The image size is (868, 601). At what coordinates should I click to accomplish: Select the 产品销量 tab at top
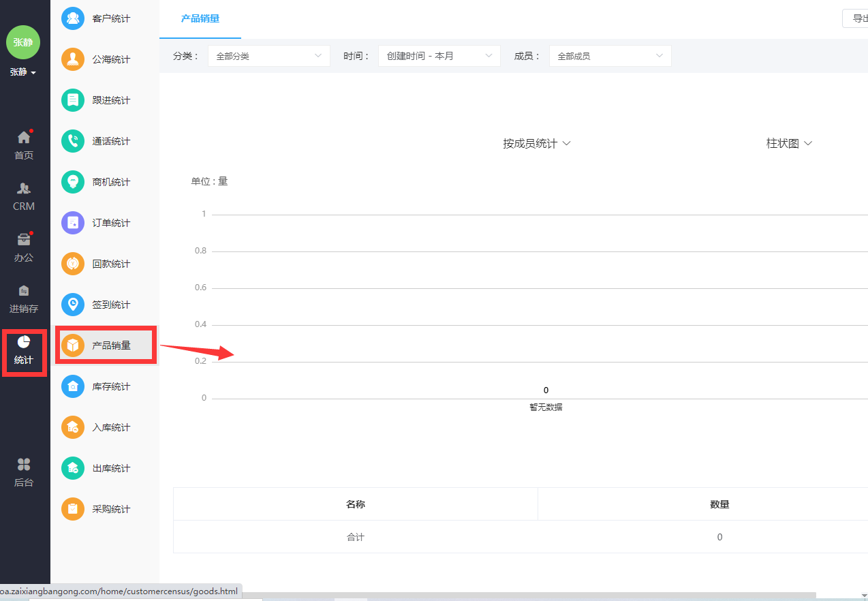pyautogui.click(x=200, y=18)
